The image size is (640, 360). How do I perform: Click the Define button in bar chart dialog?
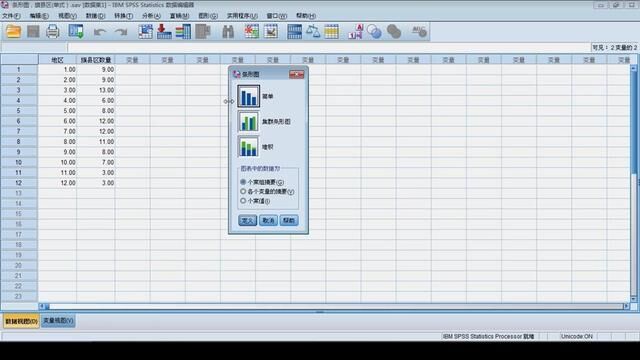[247, 220]
